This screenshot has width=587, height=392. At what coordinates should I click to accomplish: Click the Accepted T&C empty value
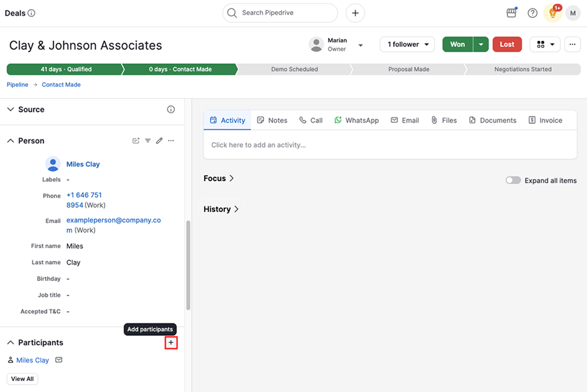click(x=68, y=312)
